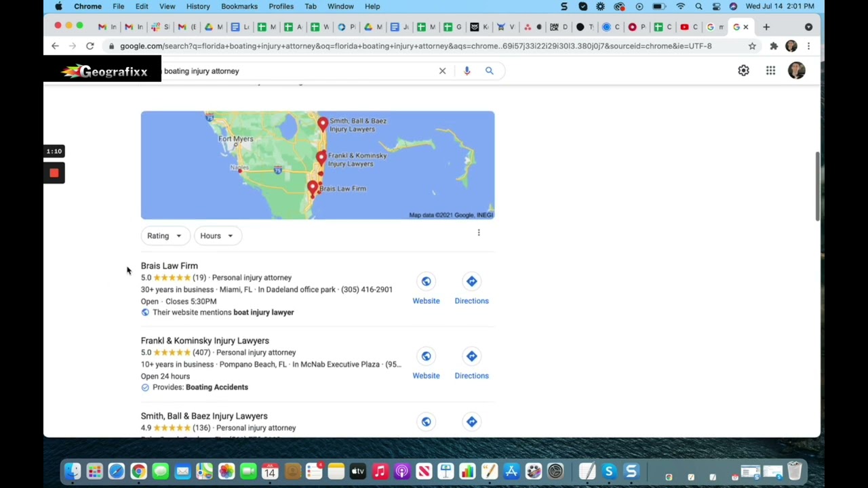This screenshot has width=868, height=488.
Task: Open a new Chrome tab
Action: pyautogui.click(x=766, y=27)
